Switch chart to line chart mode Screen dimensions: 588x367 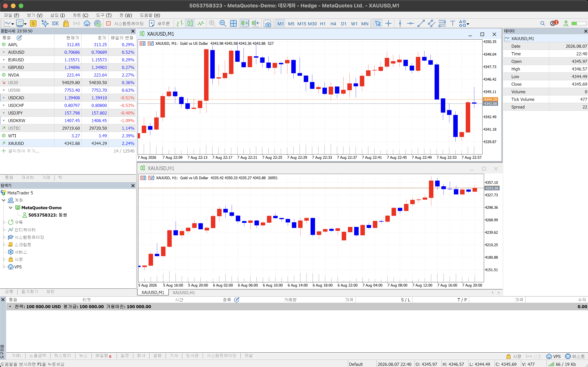click(x=201, y=24)
